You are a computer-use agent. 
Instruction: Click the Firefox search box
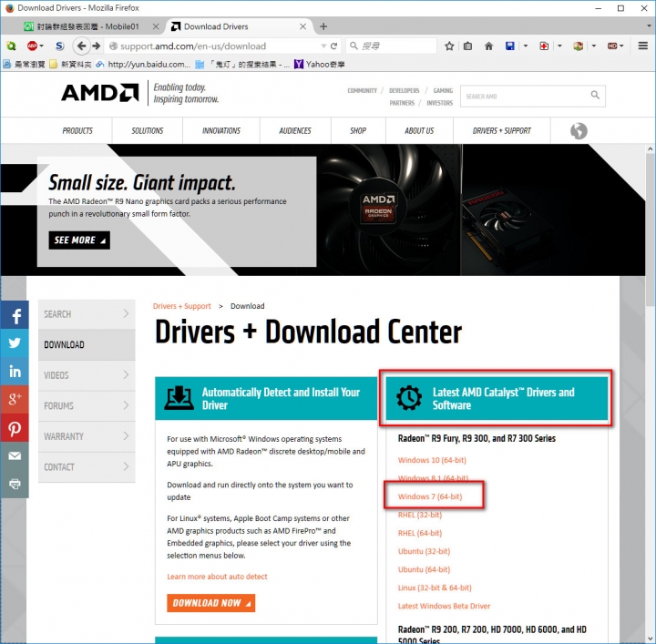point(392,46)
